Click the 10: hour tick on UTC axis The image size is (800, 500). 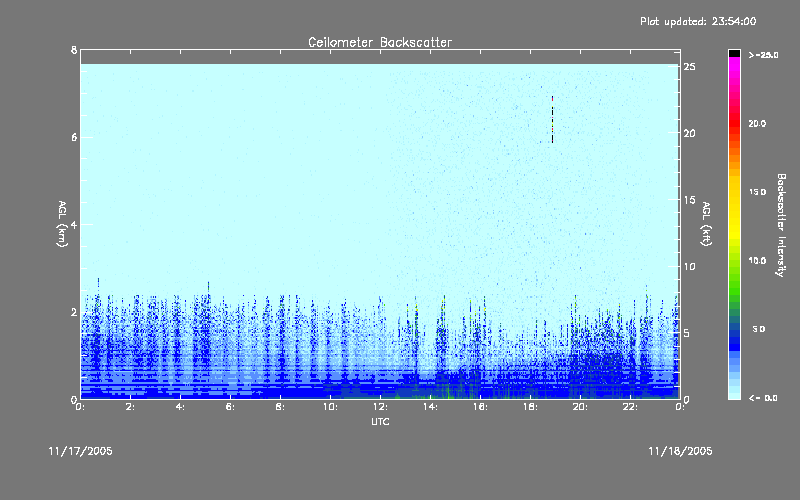330,407
